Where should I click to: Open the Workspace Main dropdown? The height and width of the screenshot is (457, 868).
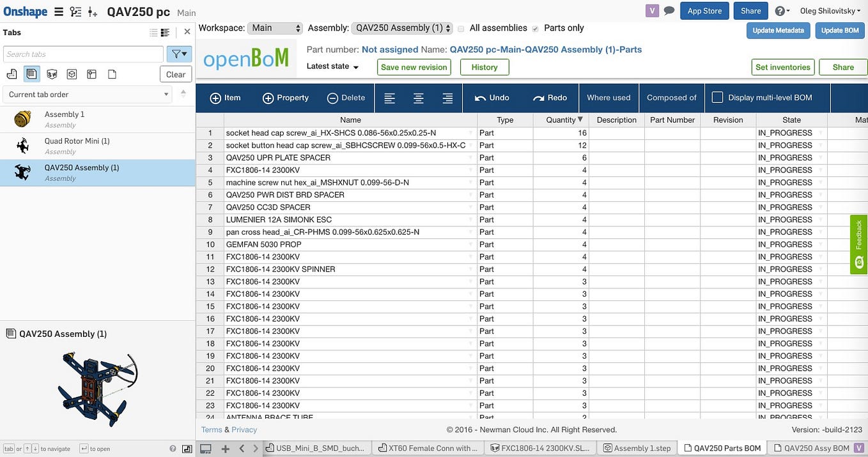coord(275,27)
